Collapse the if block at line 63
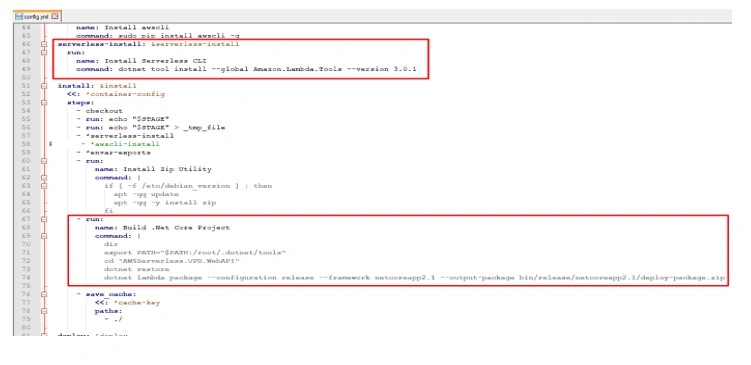Viewport: 751px width, 365px height. 44,186
